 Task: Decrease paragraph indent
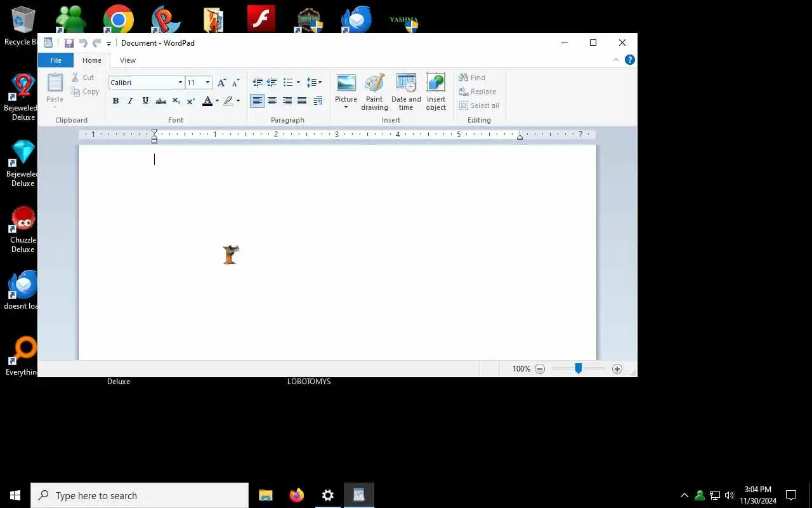[258, 83]
